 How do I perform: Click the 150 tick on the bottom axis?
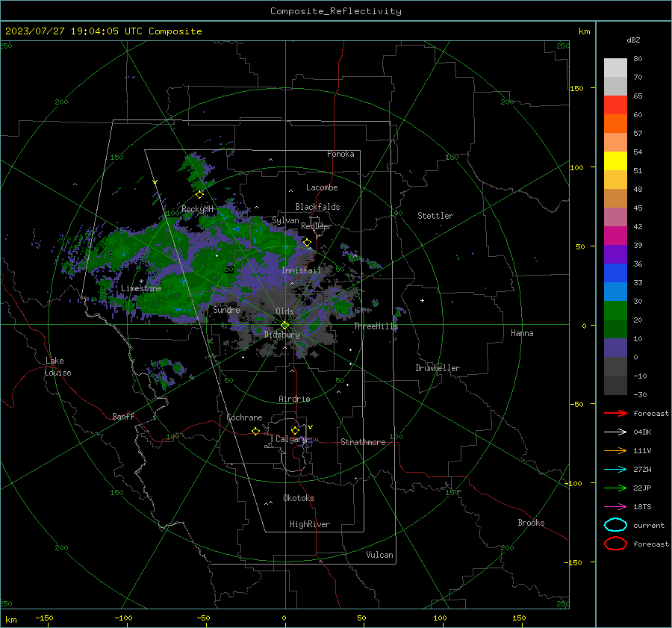pos(519,618)
